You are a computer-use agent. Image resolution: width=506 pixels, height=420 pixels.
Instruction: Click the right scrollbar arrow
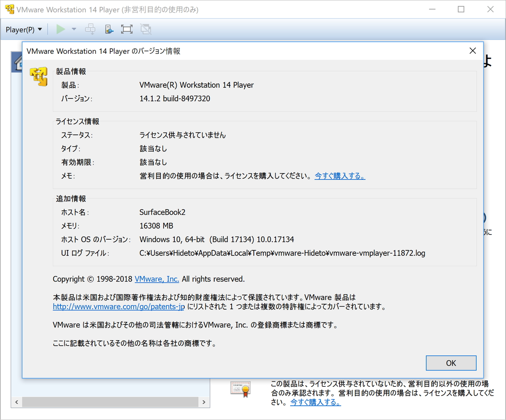pos(204,402)
